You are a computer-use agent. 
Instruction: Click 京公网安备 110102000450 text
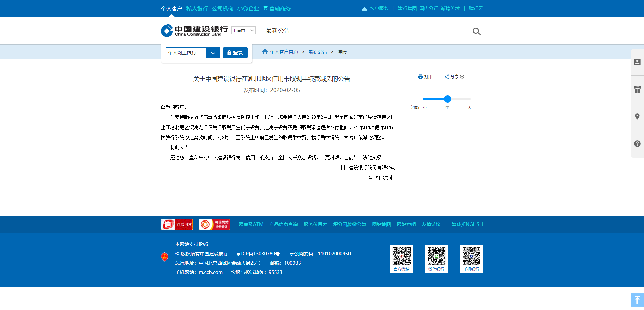(320, 254)
